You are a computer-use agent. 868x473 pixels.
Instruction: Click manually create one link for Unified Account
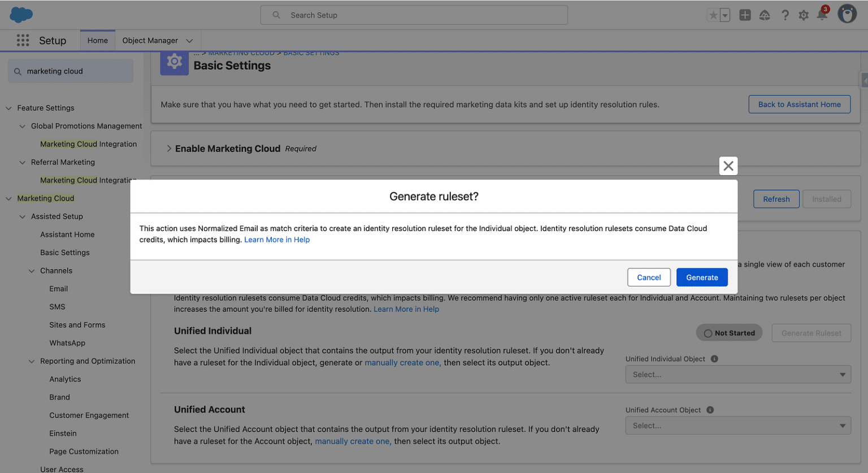[353, 441]
